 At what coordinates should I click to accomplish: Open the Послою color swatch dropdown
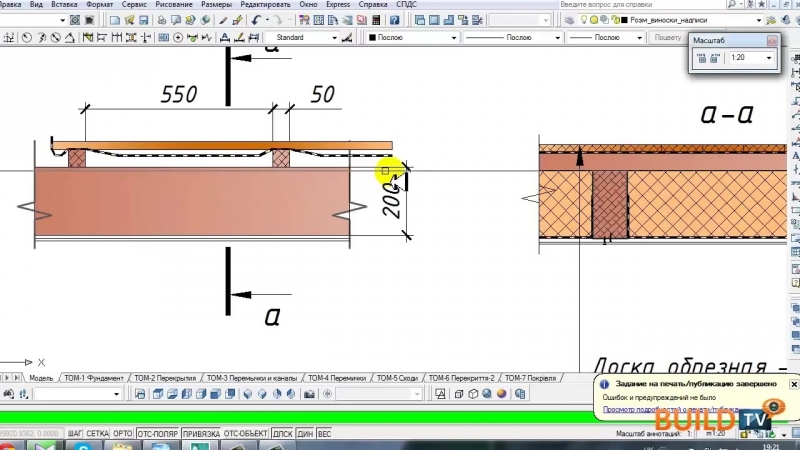coord(451,38)
